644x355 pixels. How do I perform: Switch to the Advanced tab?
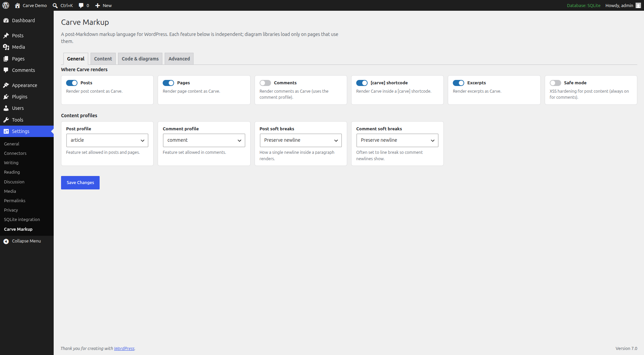click(179, 59)
